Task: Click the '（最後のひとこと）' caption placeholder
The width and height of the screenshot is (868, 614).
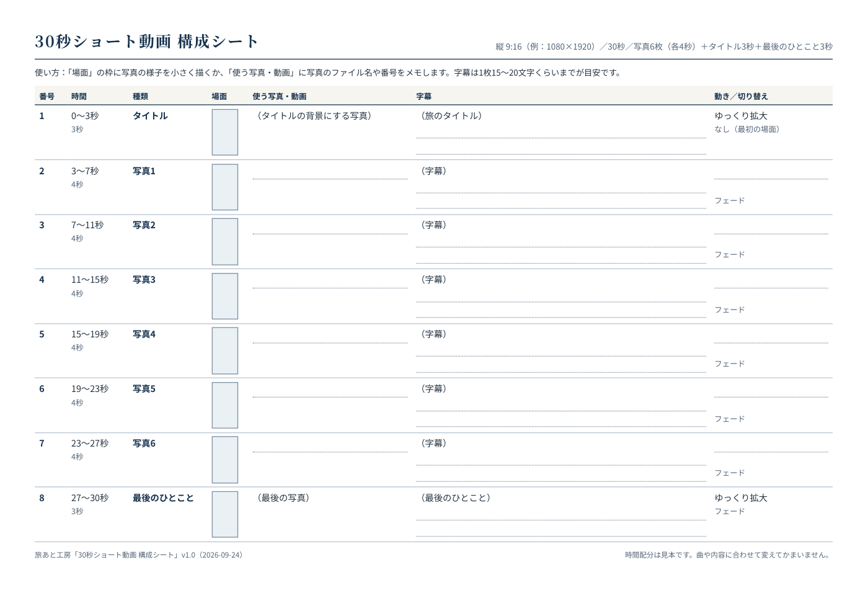Action: point(456,498)
